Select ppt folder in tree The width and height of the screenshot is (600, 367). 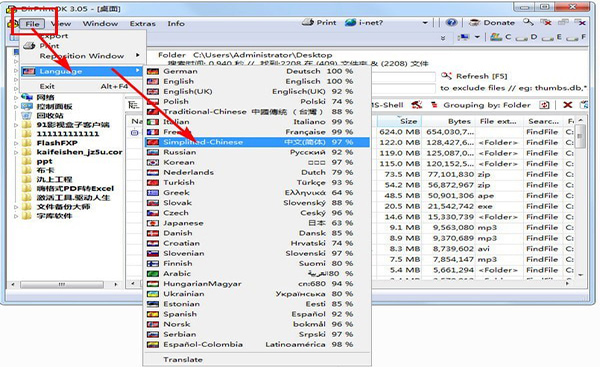point(44,161)
